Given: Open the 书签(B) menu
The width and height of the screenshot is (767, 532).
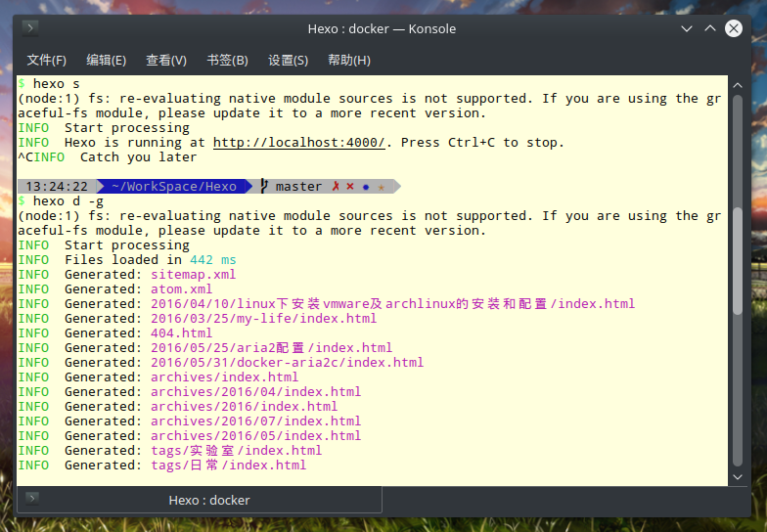Looking at the screenshot, I should 227,61.
